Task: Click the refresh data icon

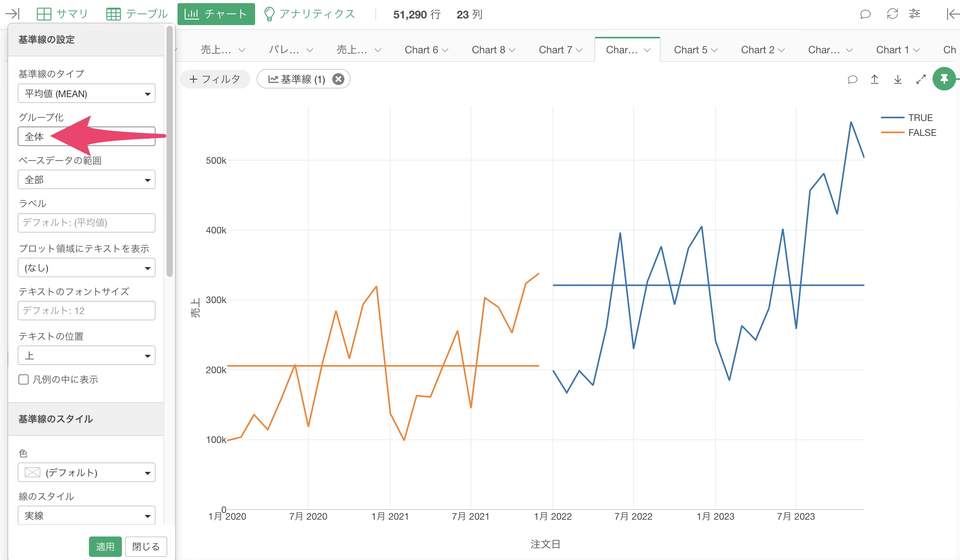Action: tap(892, 14)
